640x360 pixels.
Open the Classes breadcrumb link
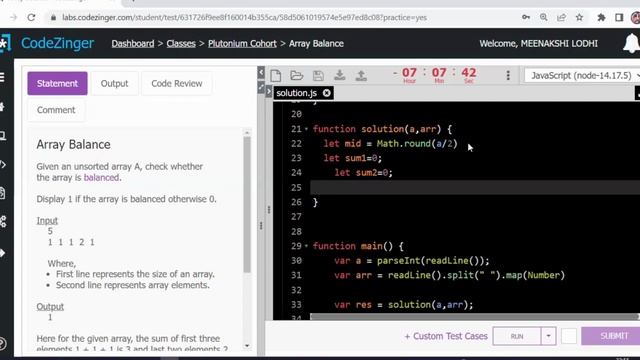tap(181, 44)
